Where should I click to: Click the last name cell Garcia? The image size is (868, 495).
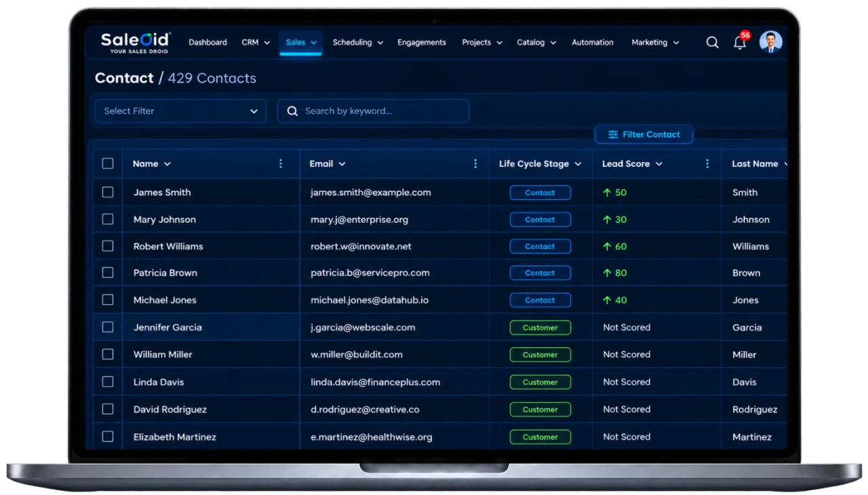tap(747, 327)
